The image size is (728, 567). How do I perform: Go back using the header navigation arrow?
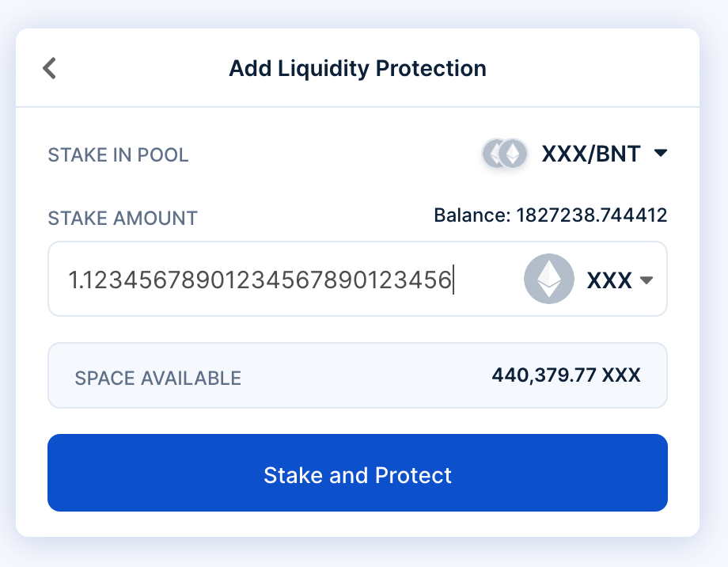click(49, 68)
